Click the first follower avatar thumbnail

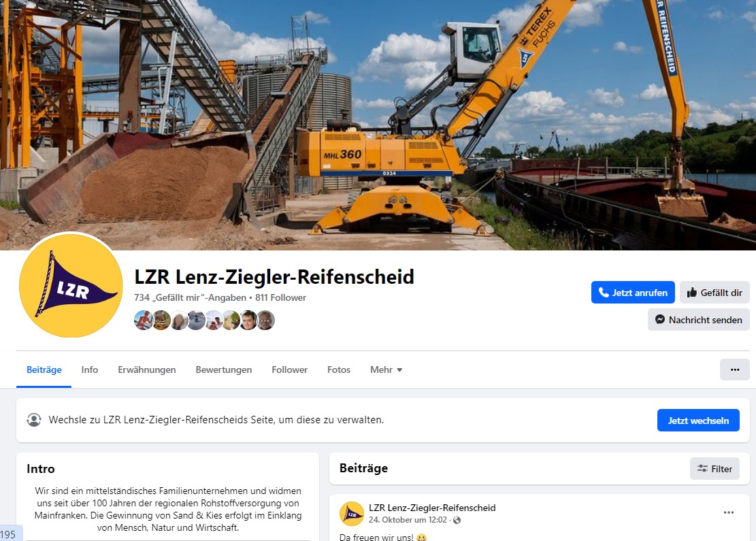[143, 320]
